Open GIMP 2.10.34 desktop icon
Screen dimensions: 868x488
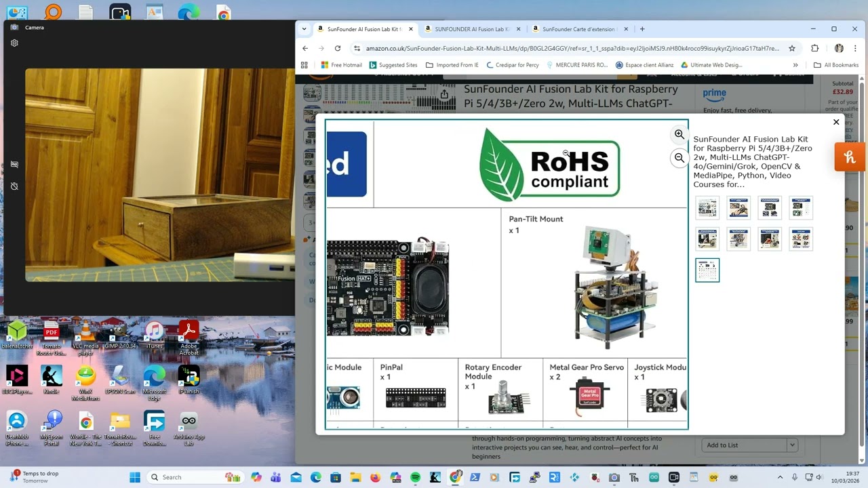(x=120, y=335)
